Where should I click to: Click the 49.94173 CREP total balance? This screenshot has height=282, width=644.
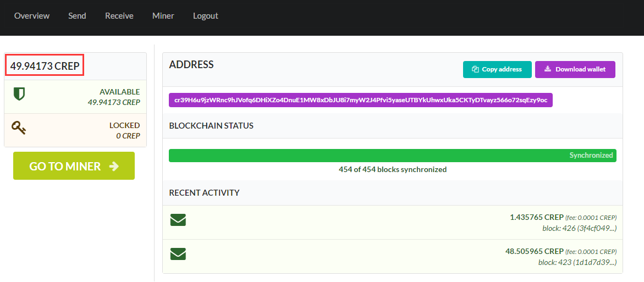pos(45,66)
